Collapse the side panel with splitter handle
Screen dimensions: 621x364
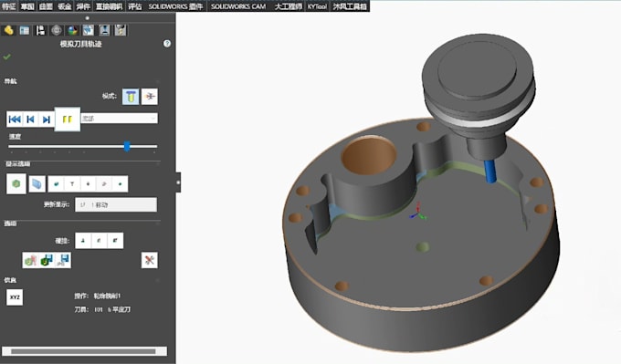[178, 182]
